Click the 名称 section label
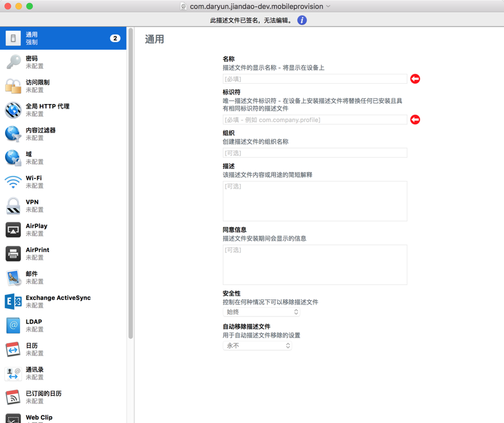 coord(229,59)
